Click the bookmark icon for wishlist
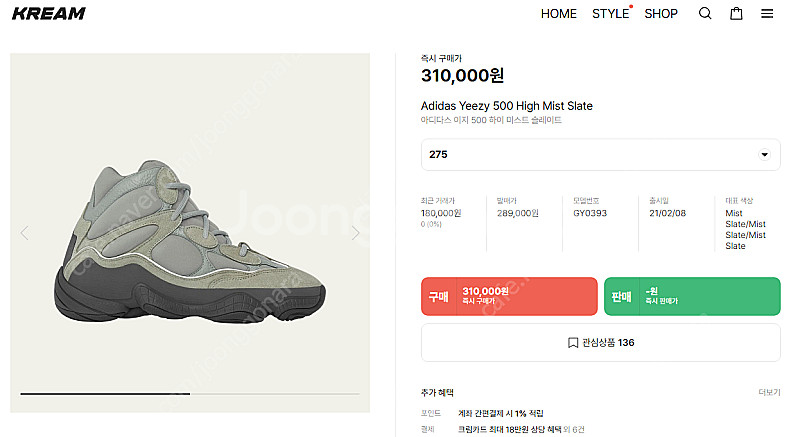 573,342
